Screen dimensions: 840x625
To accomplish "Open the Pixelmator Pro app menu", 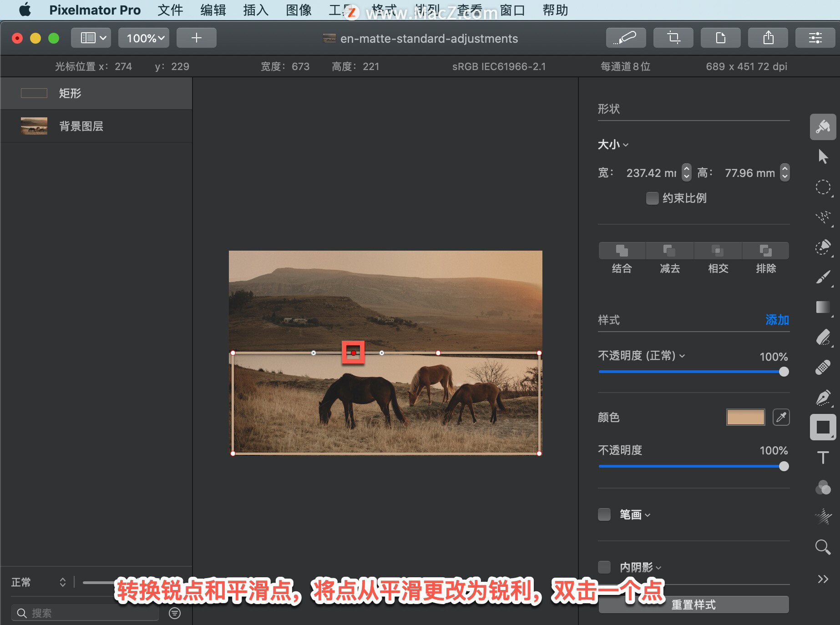I will click(95, 10).
